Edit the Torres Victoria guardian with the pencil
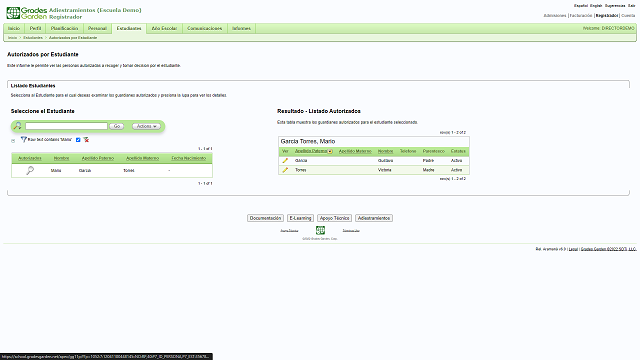 285,170
